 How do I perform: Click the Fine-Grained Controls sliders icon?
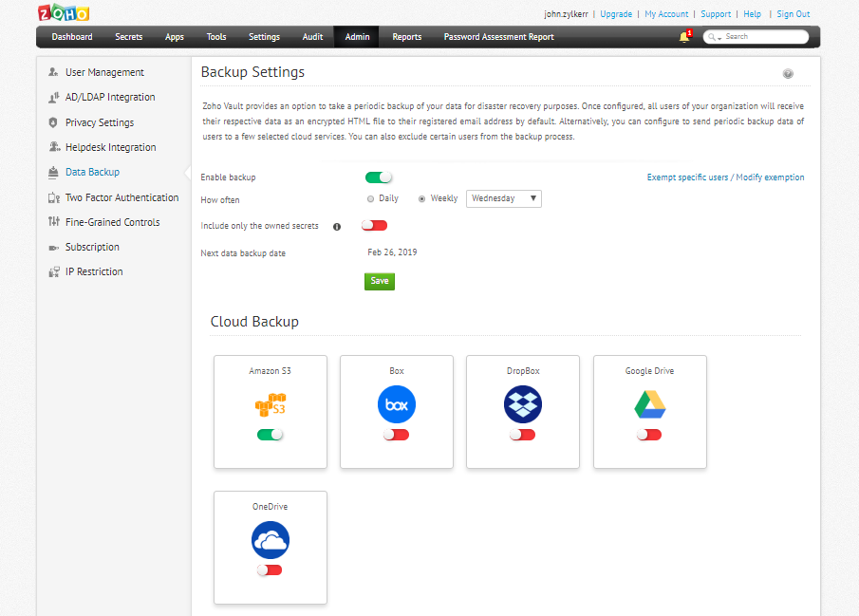tap(54, 221)
